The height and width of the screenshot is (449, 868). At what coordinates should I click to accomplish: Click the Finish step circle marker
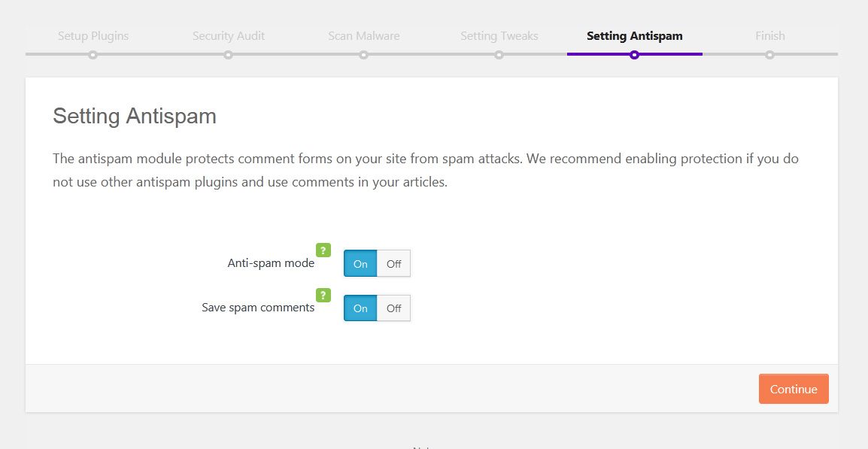click(769, 54)
